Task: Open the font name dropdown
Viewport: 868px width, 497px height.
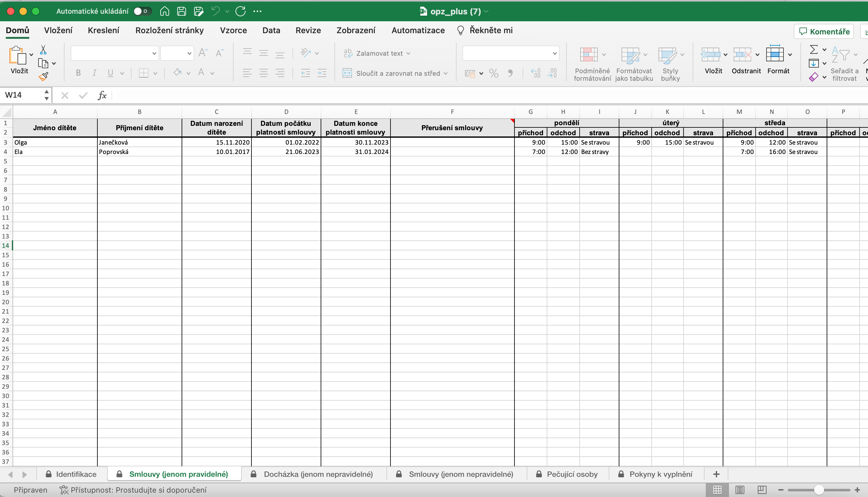Action: (x=154, y=53)
